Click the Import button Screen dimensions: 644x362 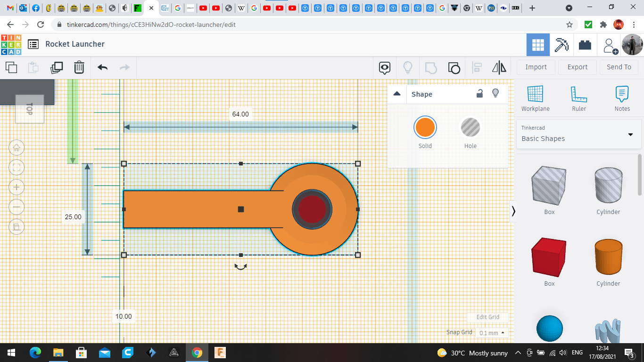click(536, 67)
